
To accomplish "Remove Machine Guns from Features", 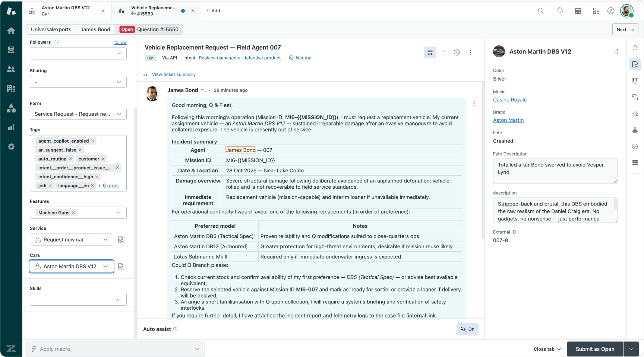I will pyautogui.click(x=73, y=213).
